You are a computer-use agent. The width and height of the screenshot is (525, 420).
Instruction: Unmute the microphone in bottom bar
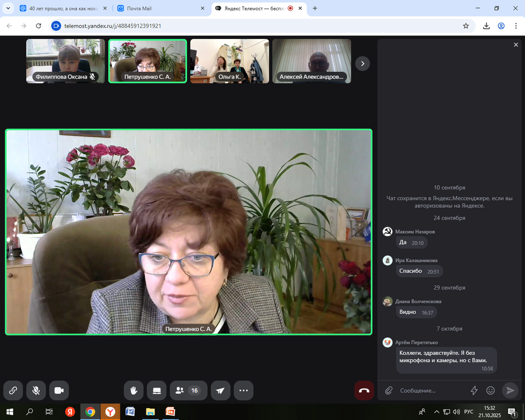(x=36, y=390)
